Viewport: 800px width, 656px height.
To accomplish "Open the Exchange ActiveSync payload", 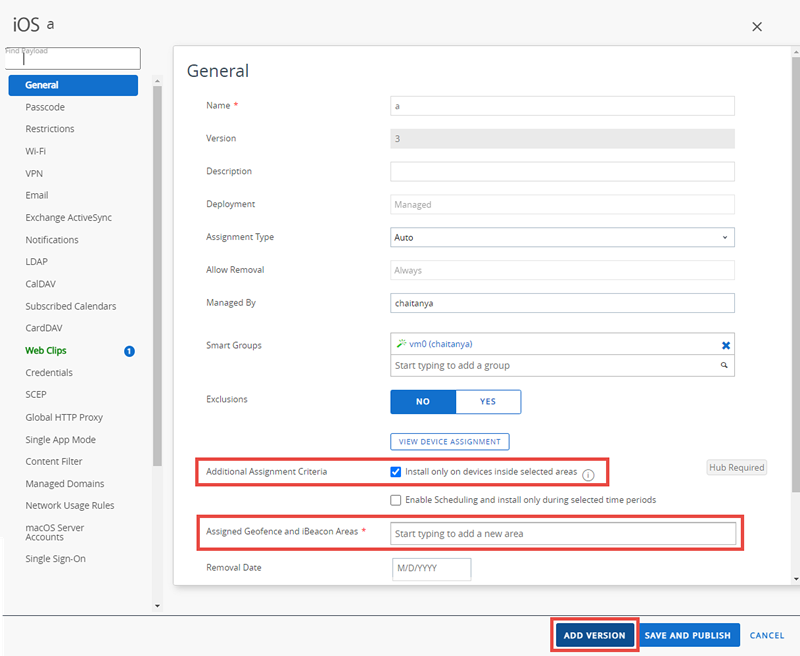I will click(68, 218).
